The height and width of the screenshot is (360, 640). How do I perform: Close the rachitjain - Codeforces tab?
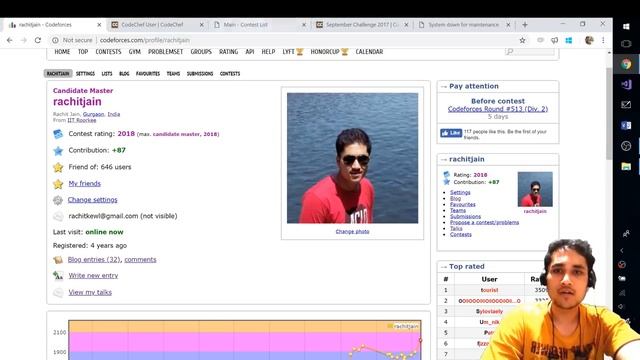tap(99, 25)
